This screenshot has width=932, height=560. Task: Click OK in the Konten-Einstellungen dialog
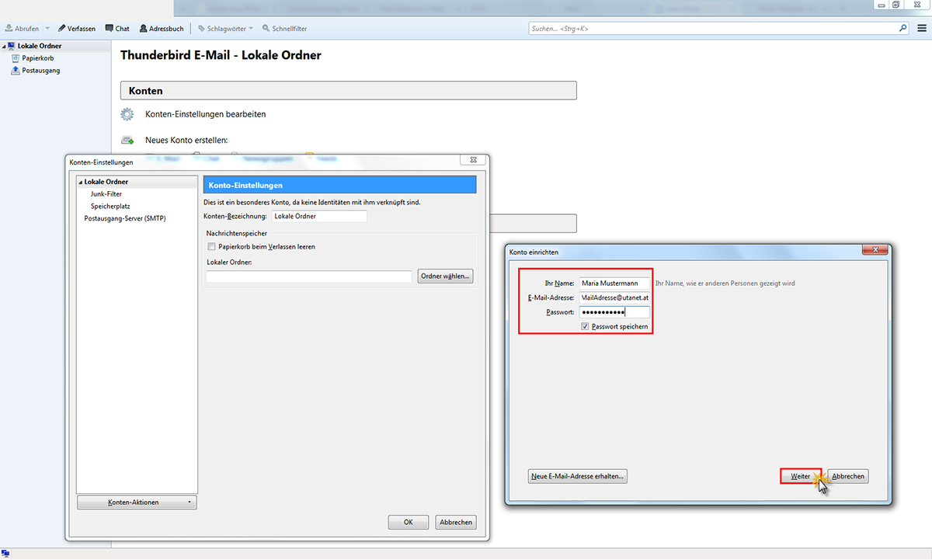[x=409, y=523]
